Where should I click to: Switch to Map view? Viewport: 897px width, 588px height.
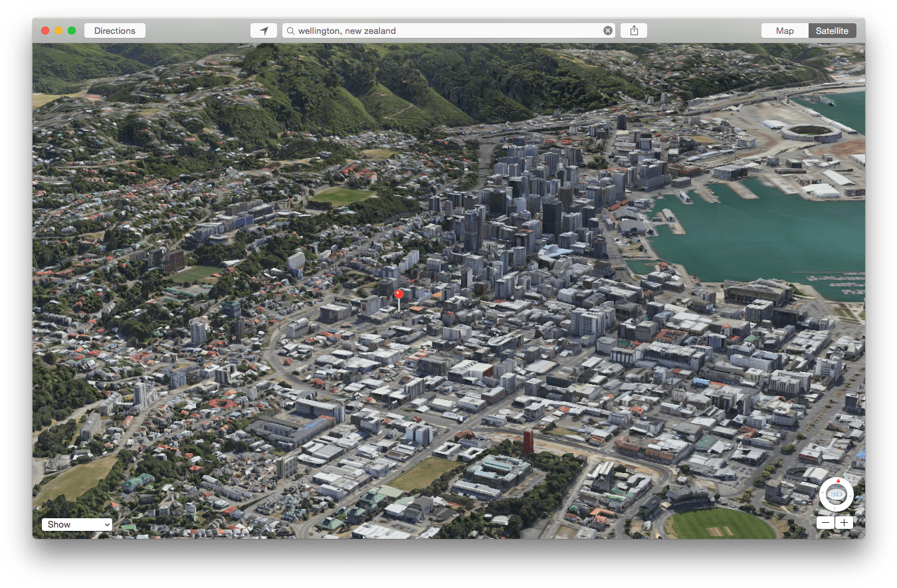click(784, 31)
